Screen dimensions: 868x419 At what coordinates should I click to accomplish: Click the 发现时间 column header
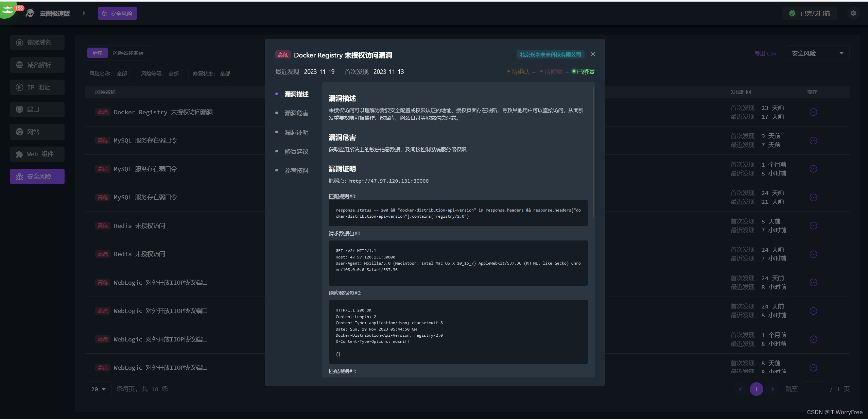[x=741, y=92]
